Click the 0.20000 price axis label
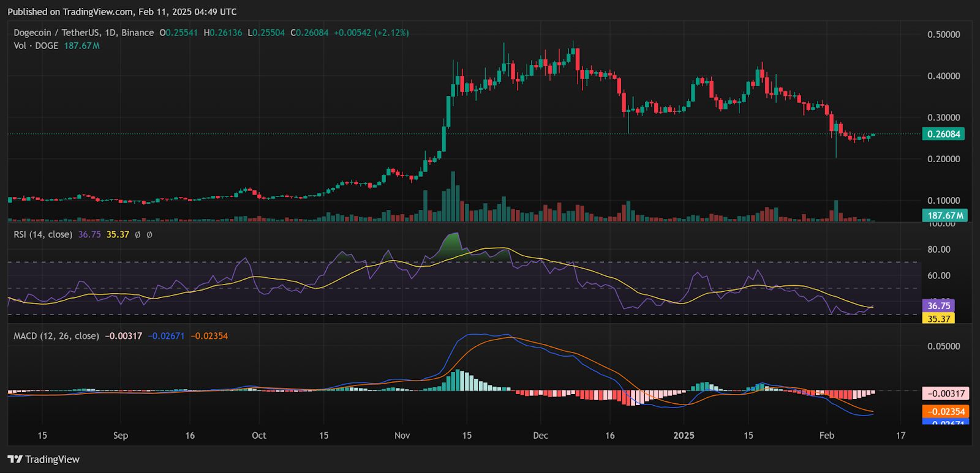The image size is (980, 473). tap(944, 159)
